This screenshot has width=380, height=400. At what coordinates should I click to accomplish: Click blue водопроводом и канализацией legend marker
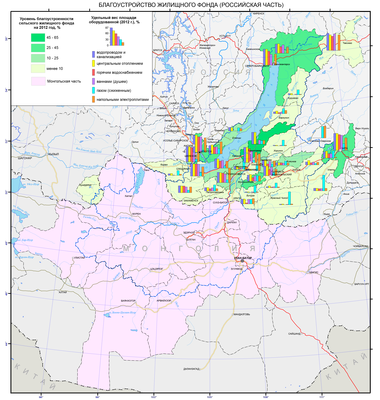point(94,53)
